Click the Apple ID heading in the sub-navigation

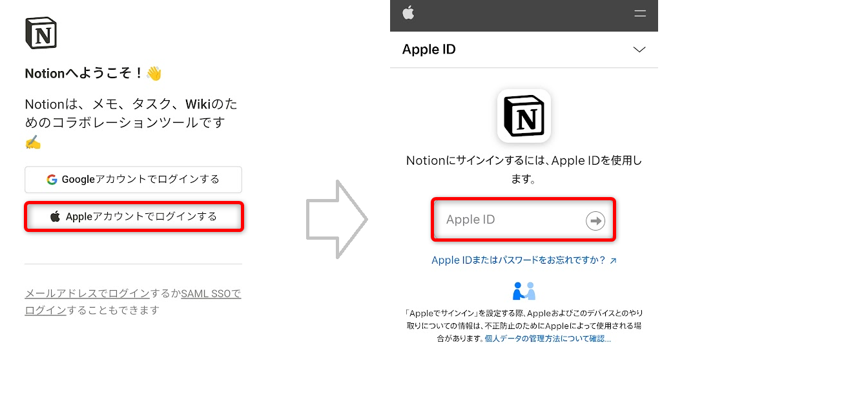click(429, 50)
